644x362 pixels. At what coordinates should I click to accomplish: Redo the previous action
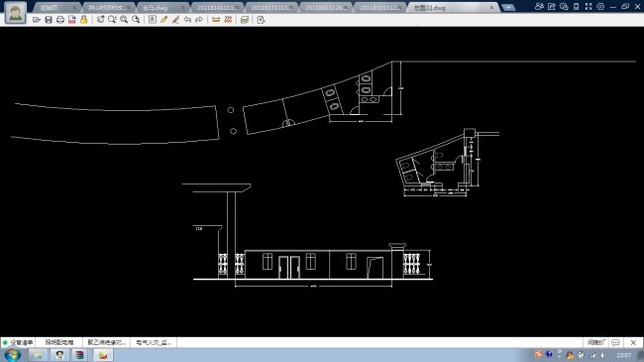(199, 20)
